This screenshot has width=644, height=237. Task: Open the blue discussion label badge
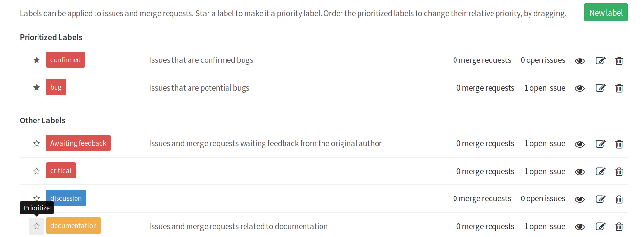click(x=66, y=198)
